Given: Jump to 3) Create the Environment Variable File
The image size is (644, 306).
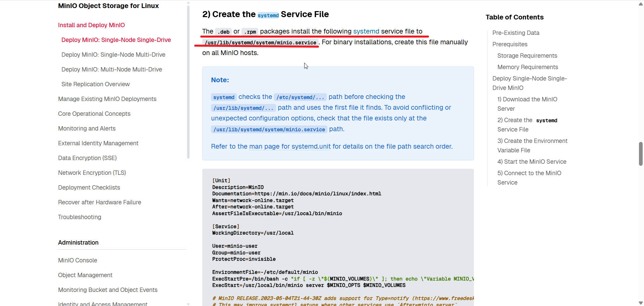Looking at the screenshot, I should [532, 146].
